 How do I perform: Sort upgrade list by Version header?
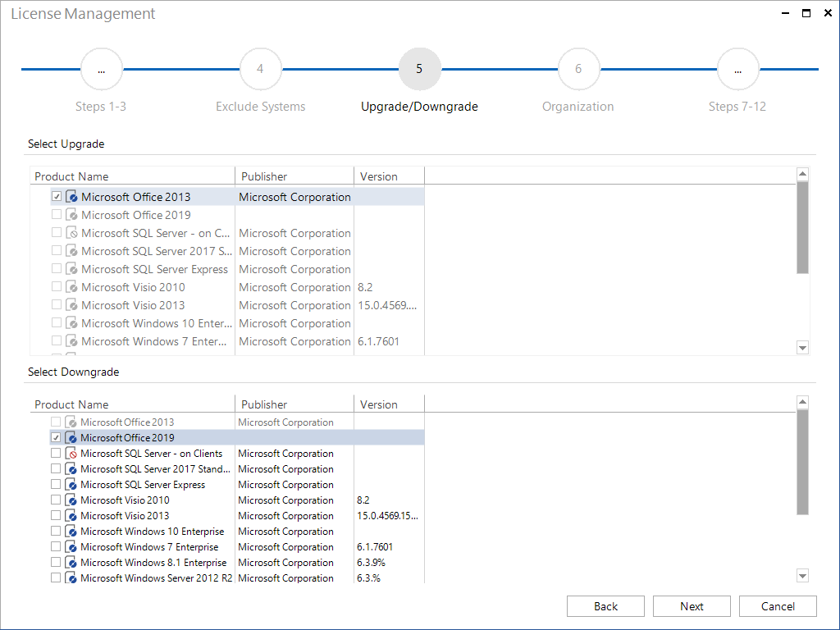(389, 176)
